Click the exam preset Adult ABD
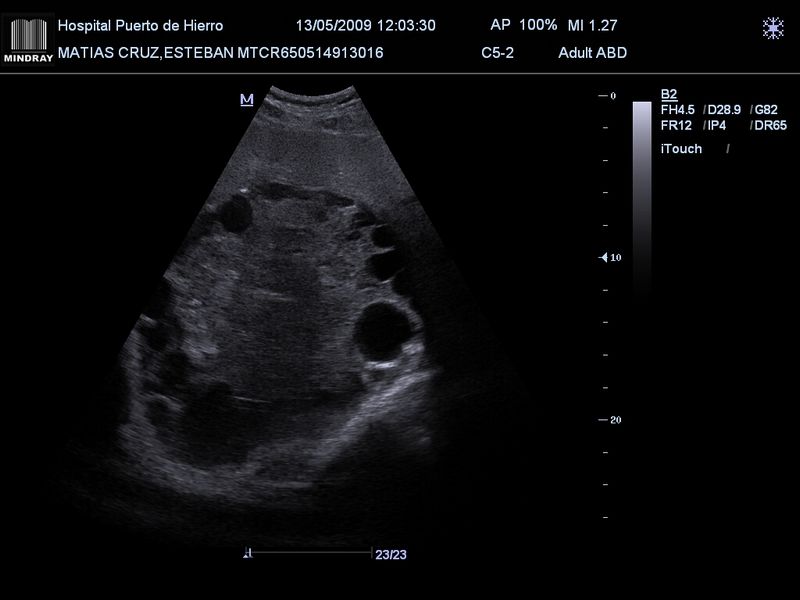The width and height of the screenshot is (800, 600). point(592,53)
